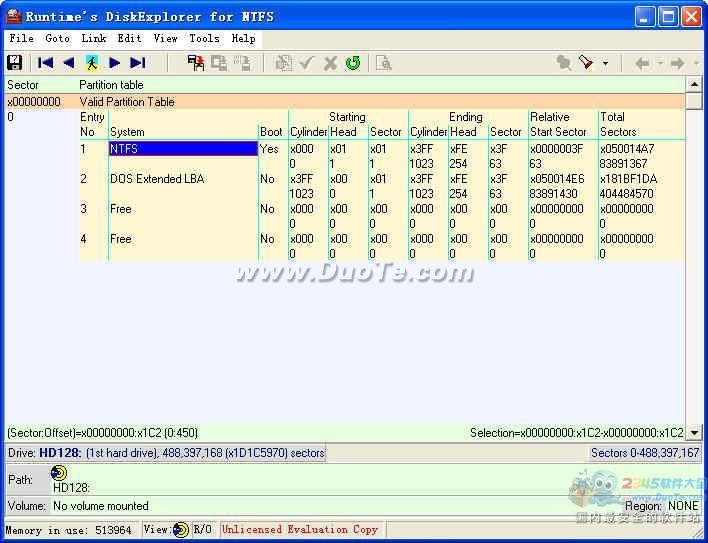
Task: Click Sectors 0-488,397,167 range text
Action: point(645,452)
